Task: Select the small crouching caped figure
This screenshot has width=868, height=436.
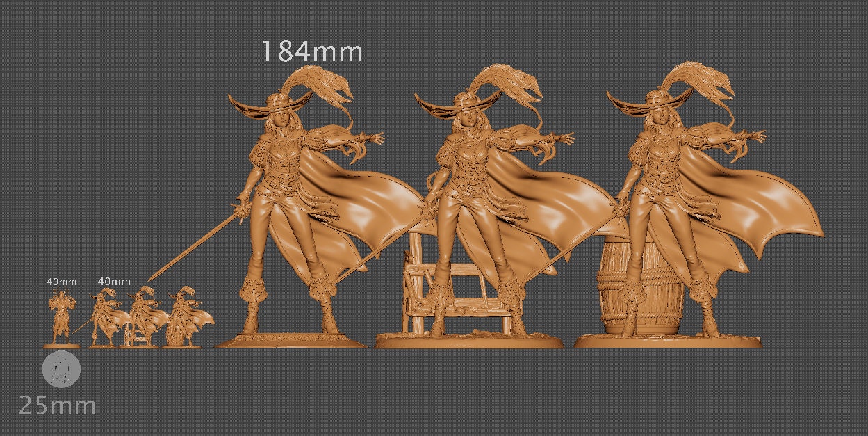Action: (182, 313)
